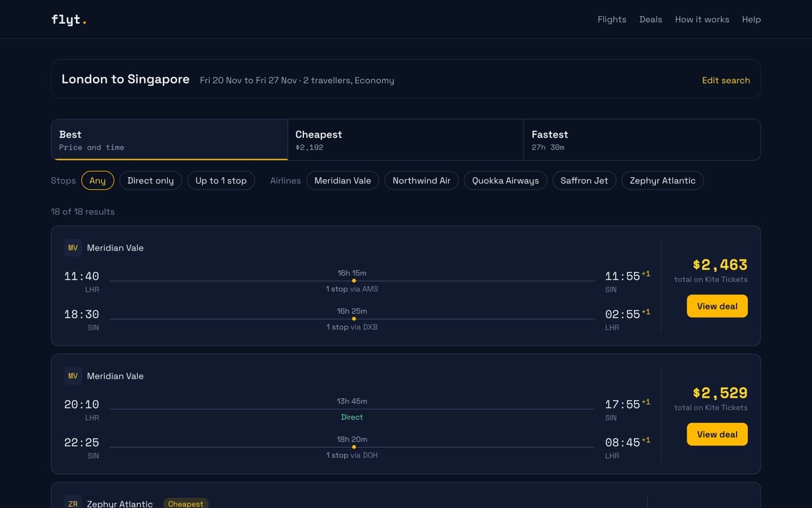
Task: Click the 16h 25m duration label
Action: pos(352,311)
